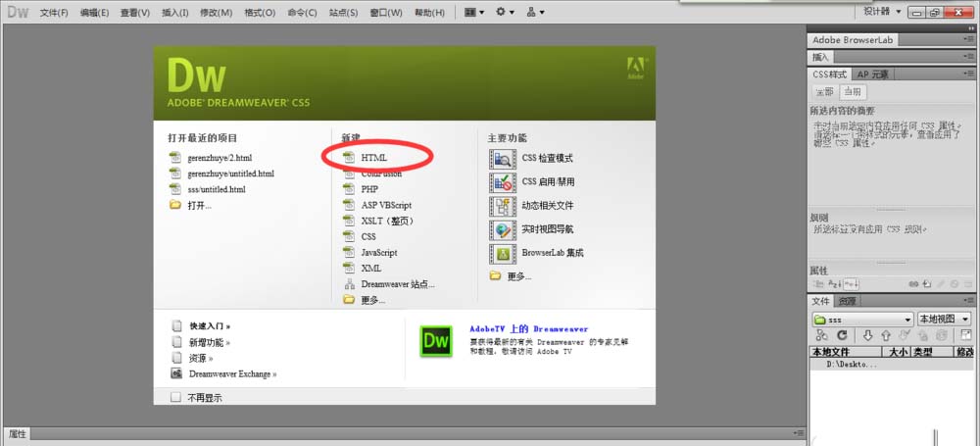The width and height of the screenshot is (980, 446).
Task: Open the 文件(F) menu
Action: (x=54, y=13)
